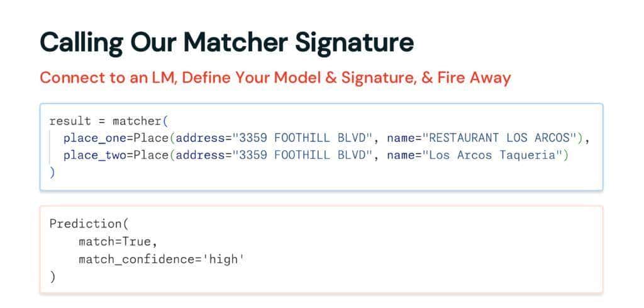Click the red subtitle about connecting to an LM

click(275, 77)
